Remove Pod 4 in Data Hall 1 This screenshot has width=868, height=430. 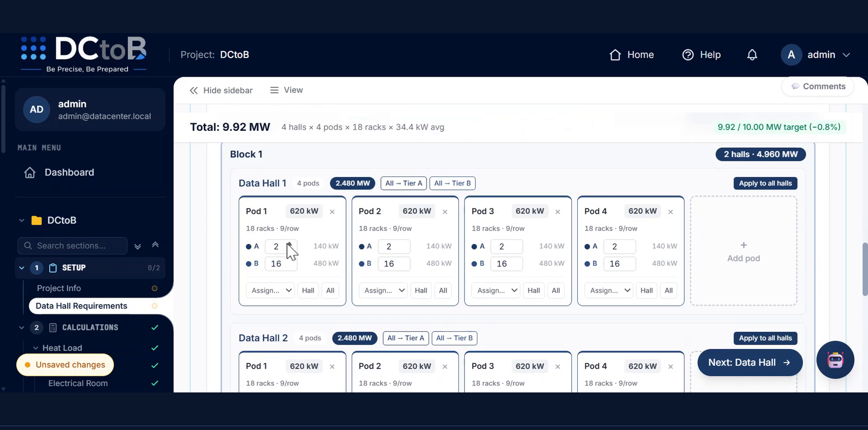coord(671,212)
